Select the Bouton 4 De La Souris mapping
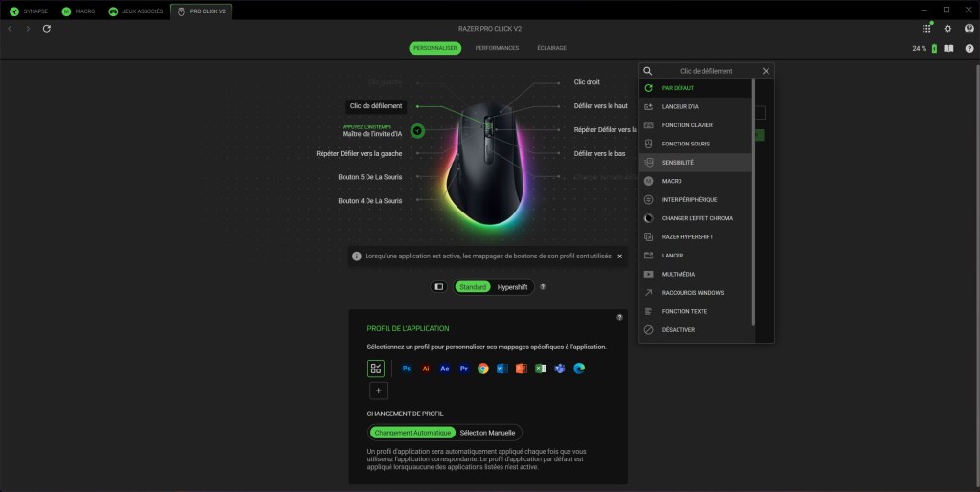 point(370,201)
